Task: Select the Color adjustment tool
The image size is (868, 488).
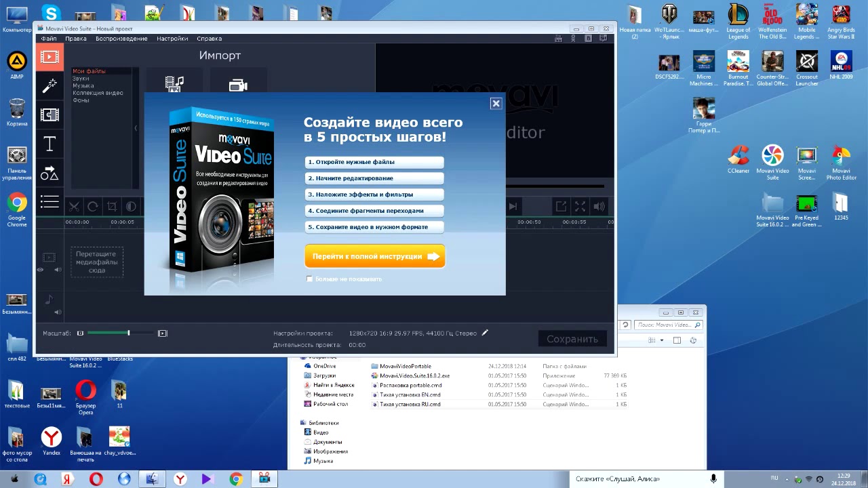Action: [x=131, y=207]
